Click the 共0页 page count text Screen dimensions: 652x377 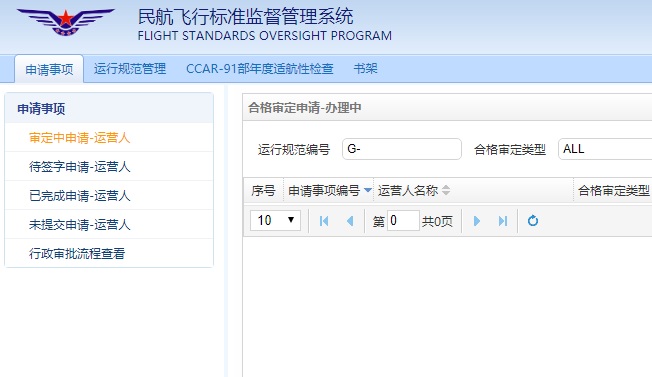[x=437, y=221]
